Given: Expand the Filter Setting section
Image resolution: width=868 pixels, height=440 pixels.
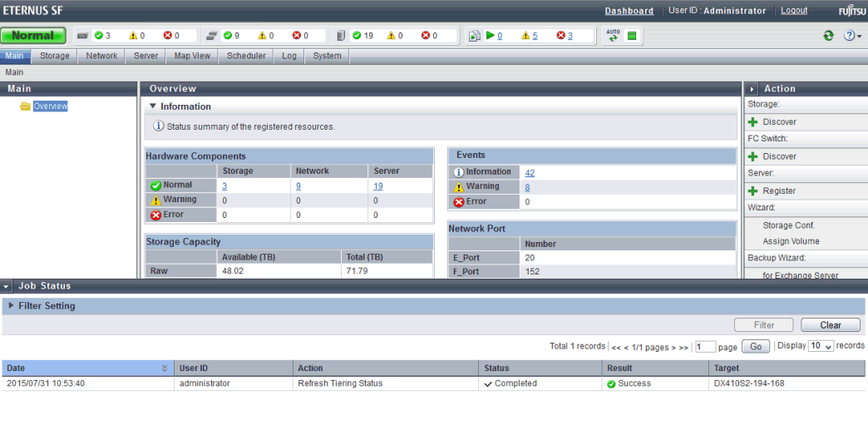Looking at the screenshot, I should [11, 305].
